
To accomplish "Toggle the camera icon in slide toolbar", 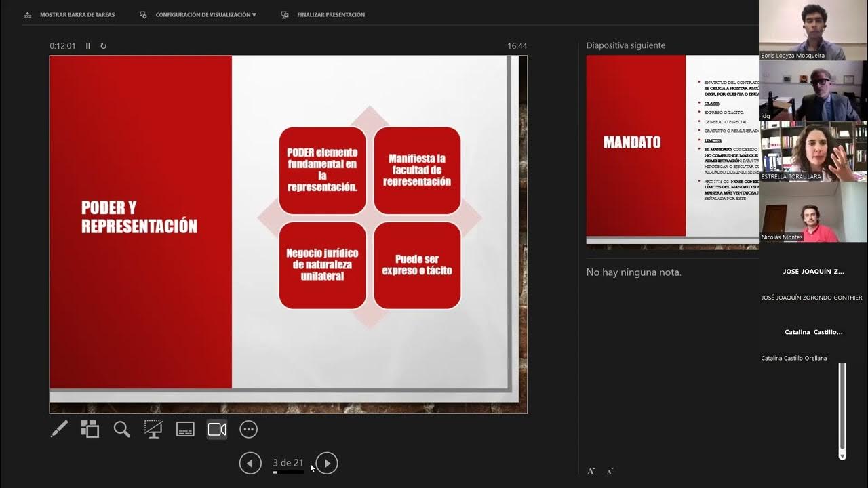I will click(217, 429).
